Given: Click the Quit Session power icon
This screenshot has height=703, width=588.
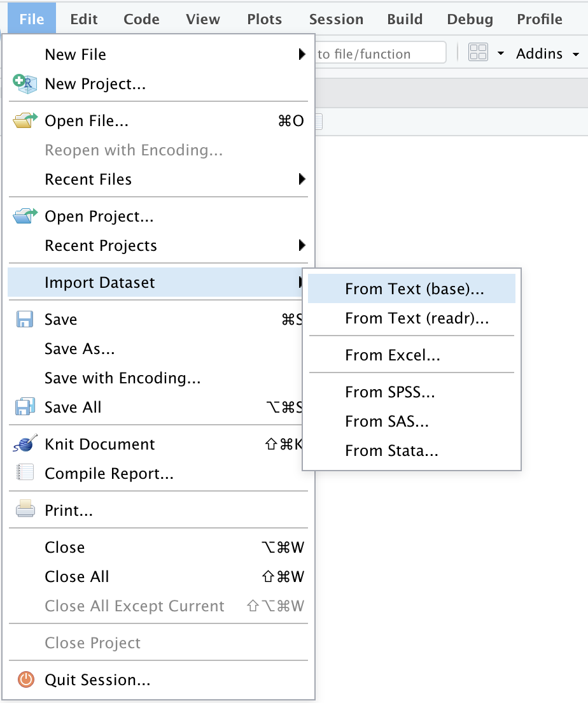Looking at the screenshot, I should tap(25, 680).
